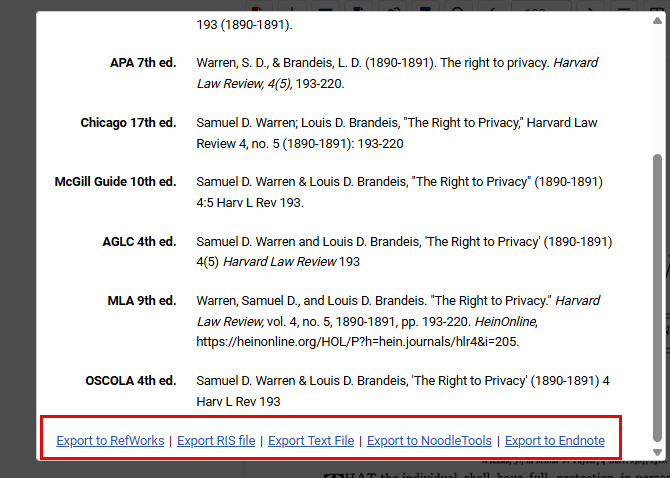Click the Export to Endnote link

[x=554, y=440]
